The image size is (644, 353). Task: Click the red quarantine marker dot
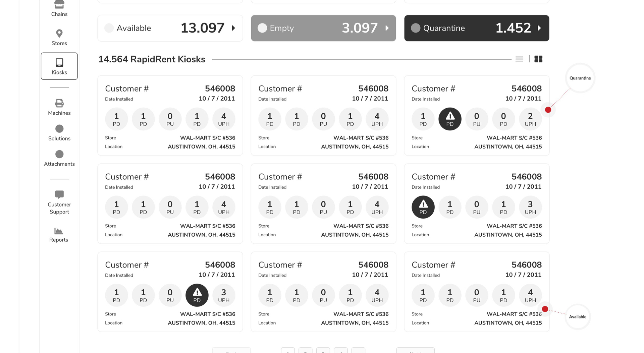(x=548, y=110)
